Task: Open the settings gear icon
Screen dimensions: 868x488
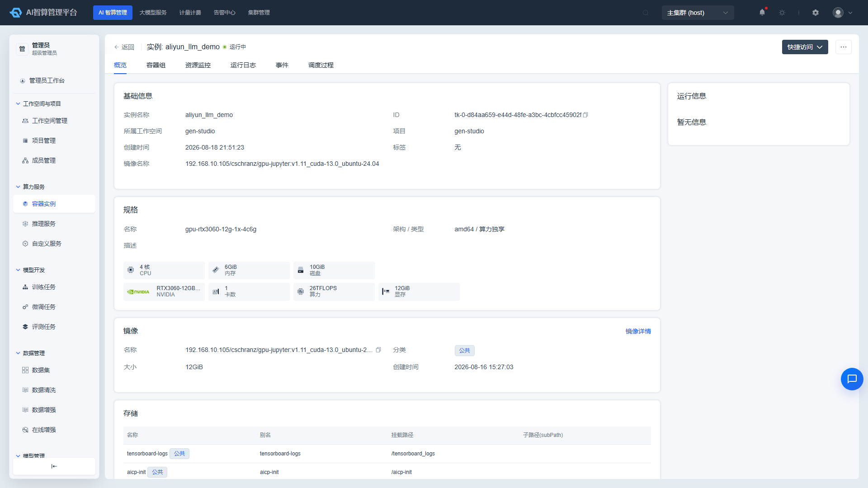Action: [816, 13]
